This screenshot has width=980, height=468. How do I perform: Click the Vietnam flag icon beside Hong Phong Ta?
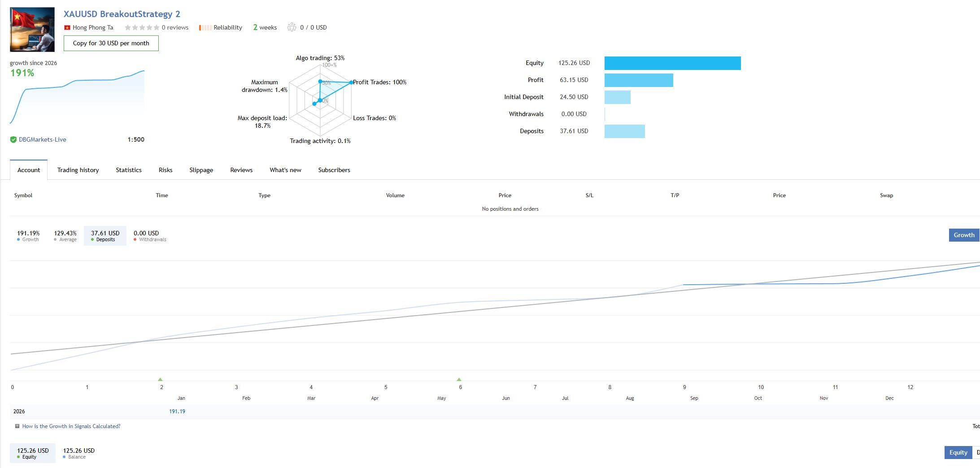[x=67, y=27]
